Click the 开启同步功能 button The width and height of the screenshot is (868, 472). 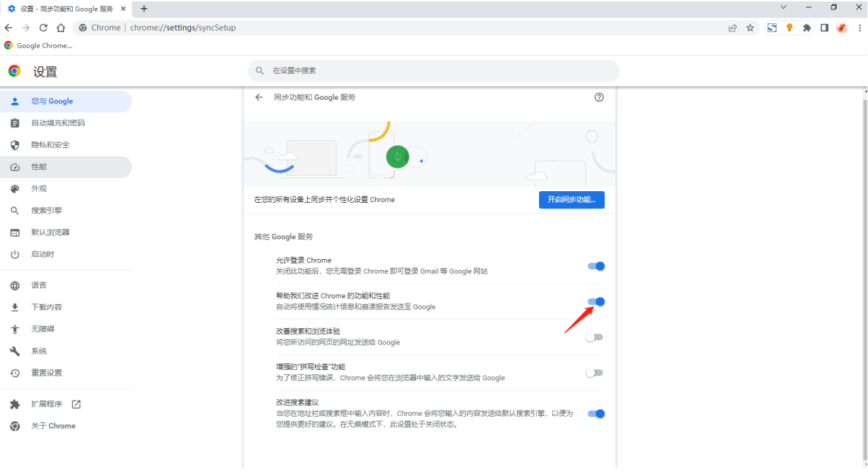(x=571, y=200)
